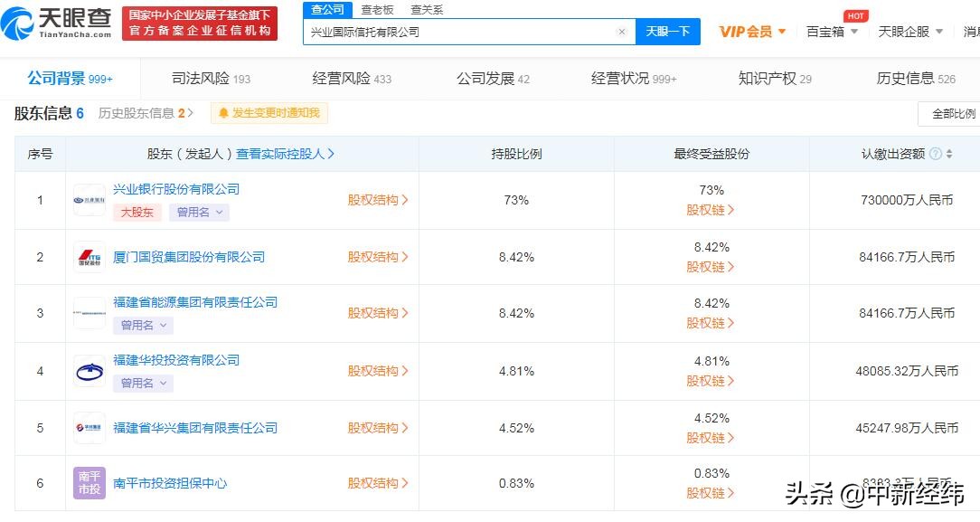This screenshot has height=522, width=980.
Task: Open the 福建省能源集团 logo thumbnail
Action: click(90, 313)
